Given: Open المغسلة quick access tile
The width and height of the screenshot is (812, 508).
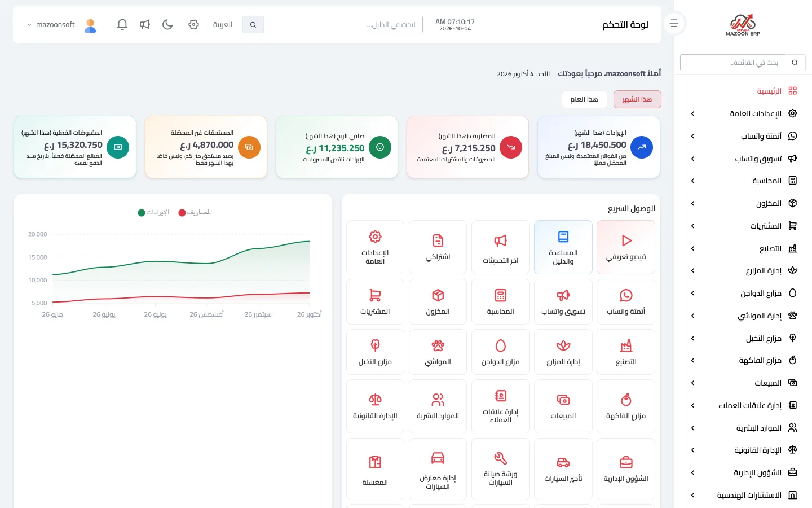Looking at the screenshot, I should click(x=375, y=469).
